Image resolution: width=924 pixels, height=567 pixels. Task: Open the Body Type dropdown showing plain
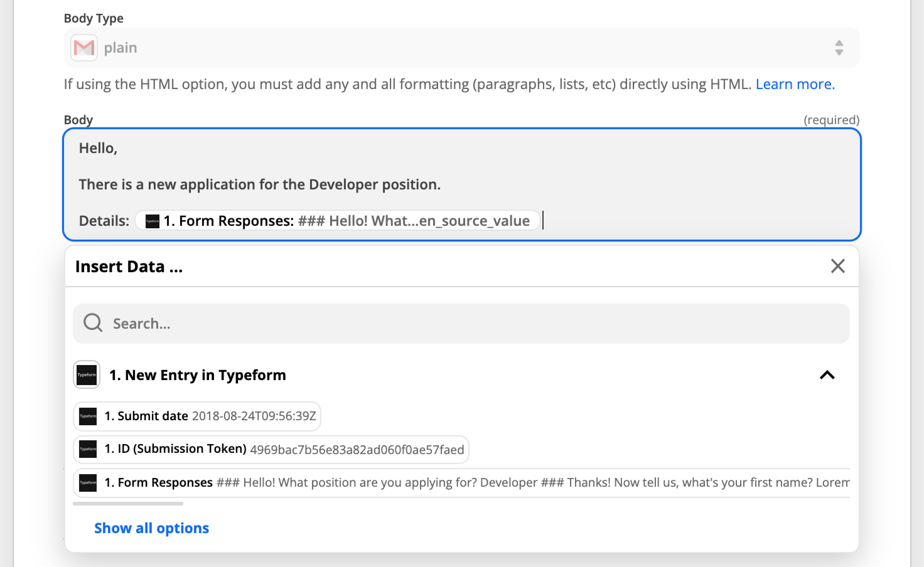462,48
